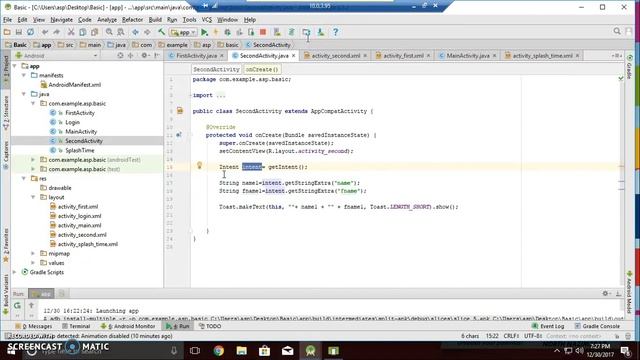Click the Apply Changes lightning icon

(216, 32)
